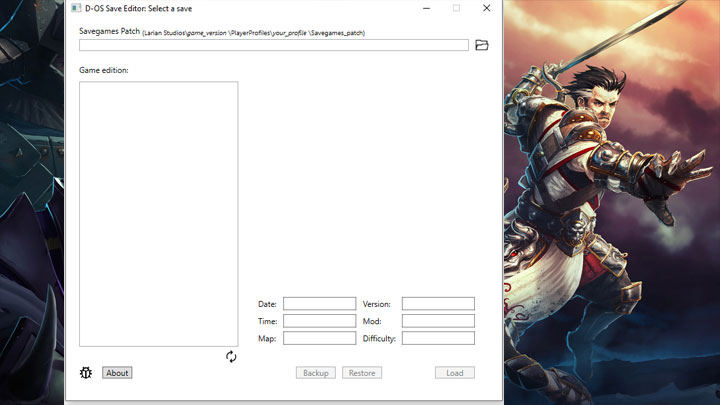The image size is (720, 405).
Task: Click the Restore button
Action: coord(362,373)
